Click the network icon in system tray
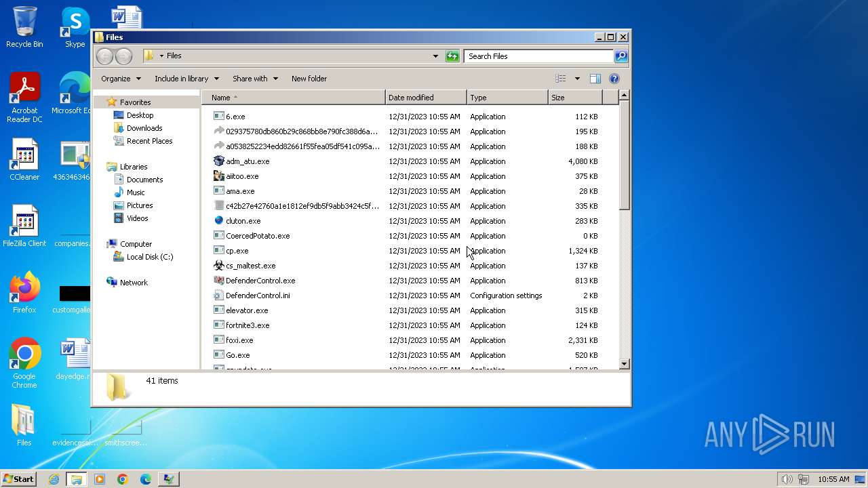Image resolution: width=868 pixels, height=488 pixels. [803, 479]
